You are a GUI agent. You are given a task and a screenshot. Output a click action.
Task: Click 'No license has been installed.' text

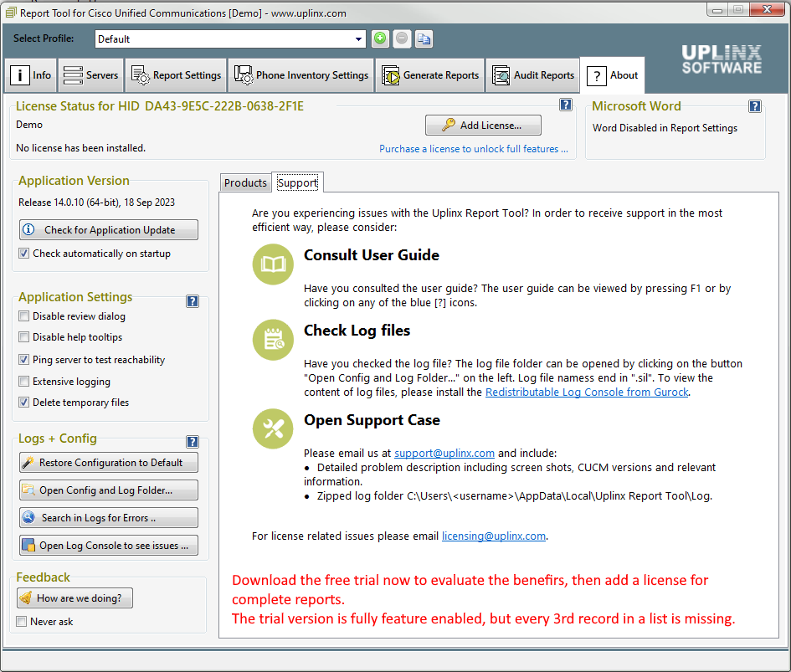tap(80, 148)
